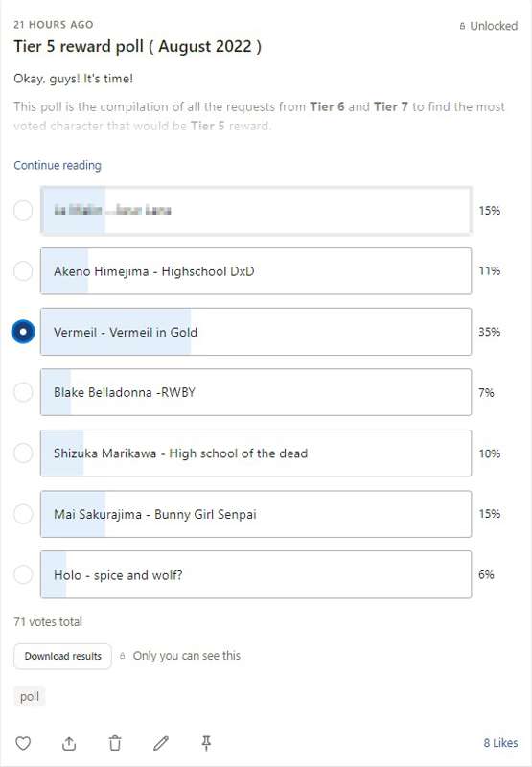Choose Blake Belladonna radio option
The height and width of the screenshot is (767, 532).
23,392
